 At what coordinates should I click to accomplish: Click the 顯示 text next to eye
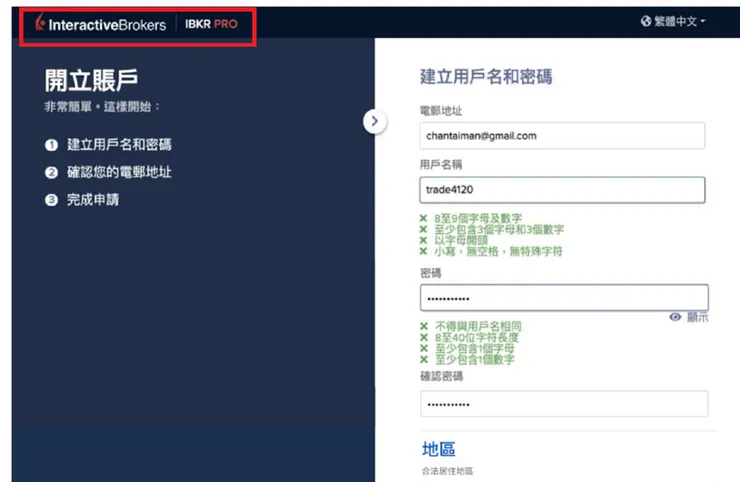coord(697,317)
